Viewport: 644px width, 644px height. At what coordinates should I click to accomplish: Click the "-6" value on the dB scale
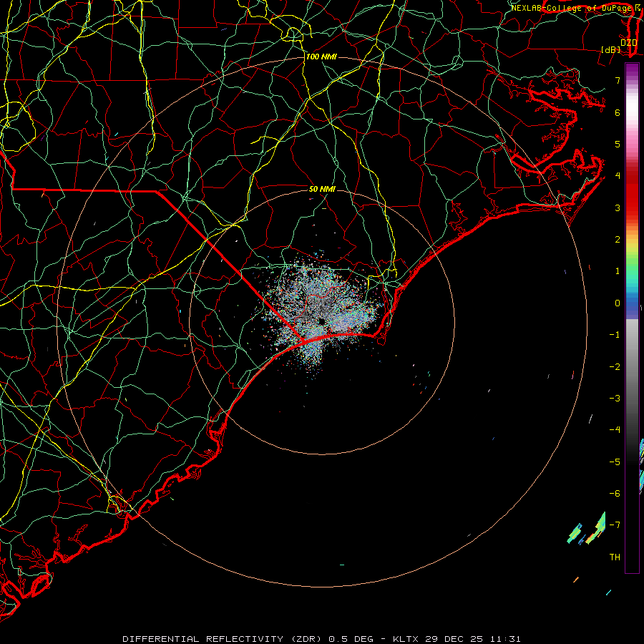615,494
